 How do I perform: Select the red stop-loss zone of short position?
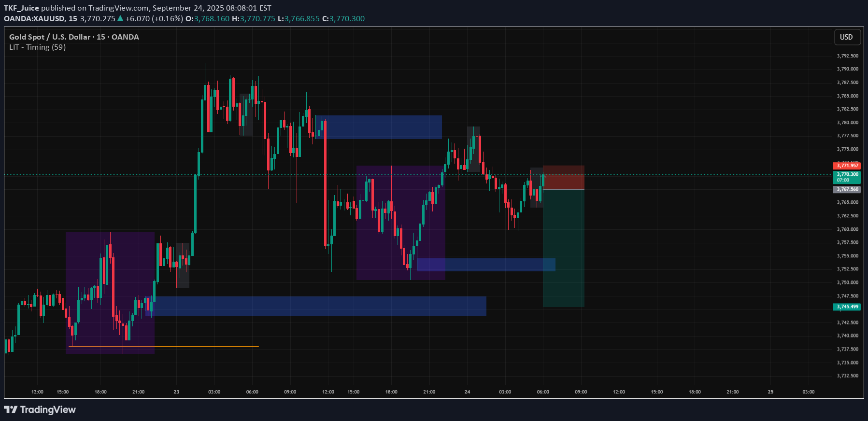564,178
